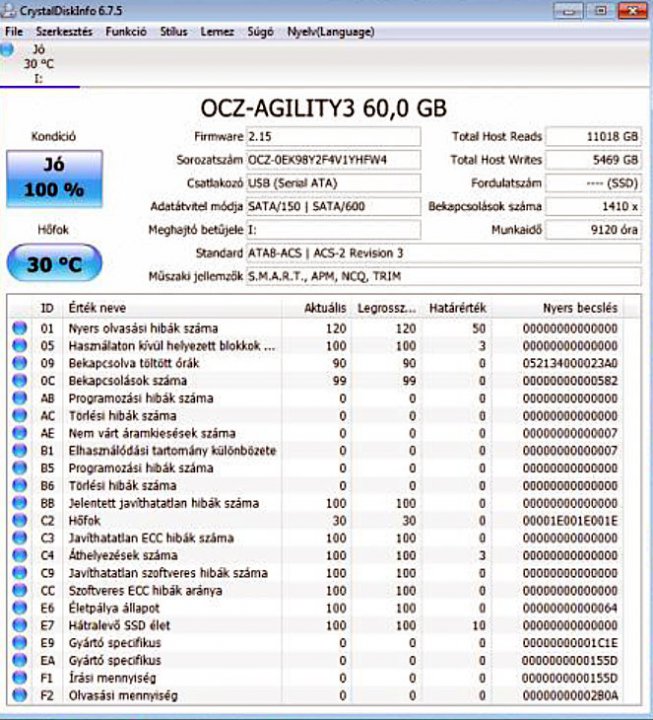Click status icon of row AB

tap(19, 398)
